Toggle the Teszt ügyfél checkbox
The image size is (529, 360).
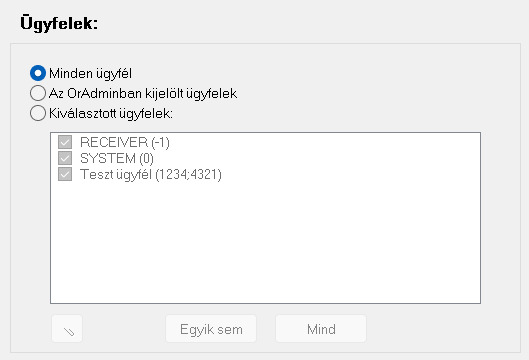coord(65,174)
